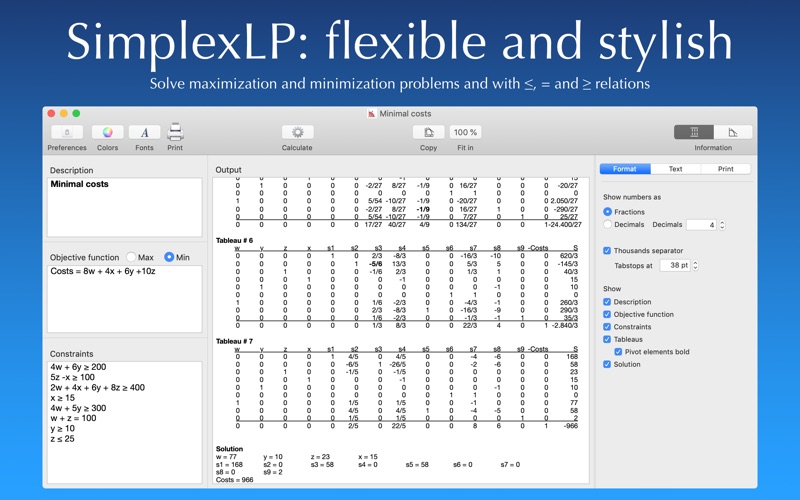The image size is (800, 500).
Task: Select the Min objective radio button
Action: click(169, 257)
